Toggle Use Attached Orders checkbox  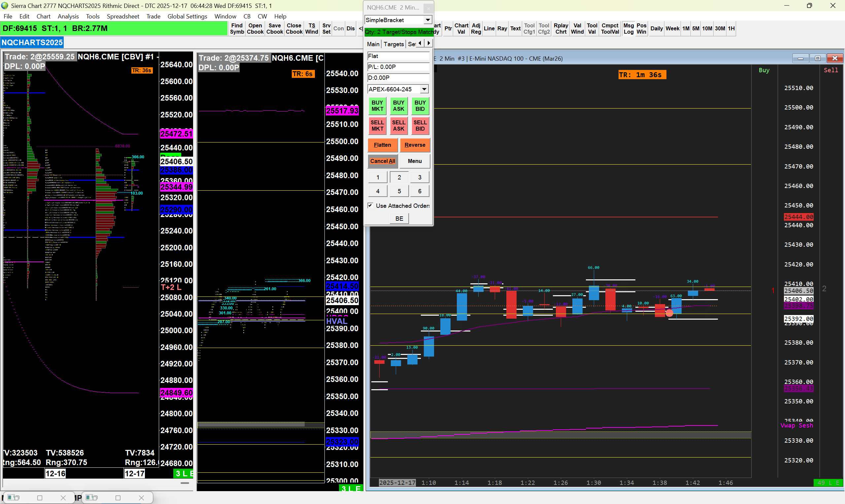coord(370,205)
